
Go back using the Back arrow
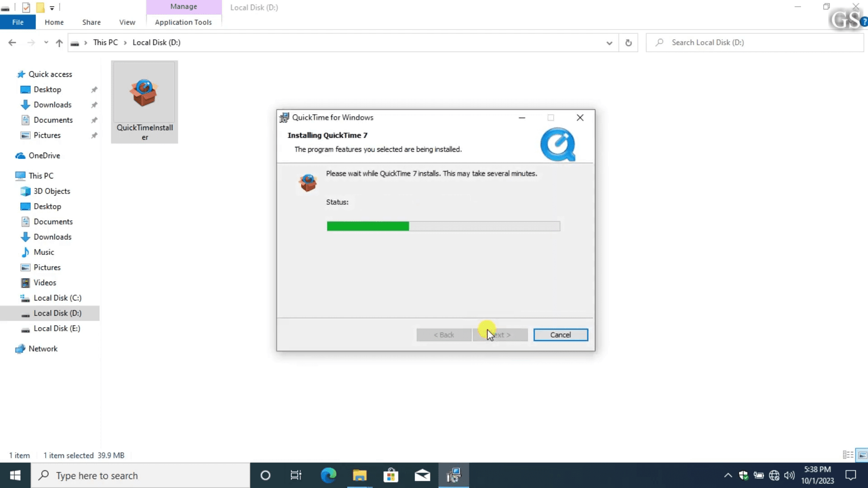tap(12, 42)
